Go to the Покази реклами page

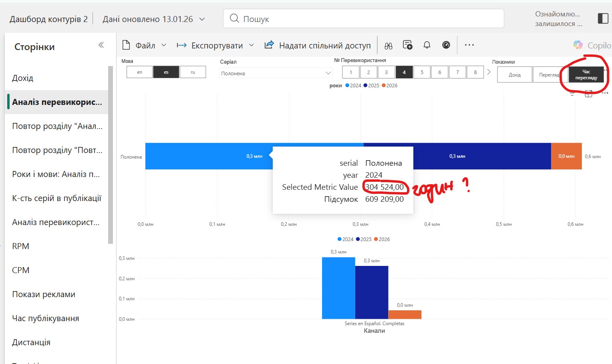(x=56, y=294)
